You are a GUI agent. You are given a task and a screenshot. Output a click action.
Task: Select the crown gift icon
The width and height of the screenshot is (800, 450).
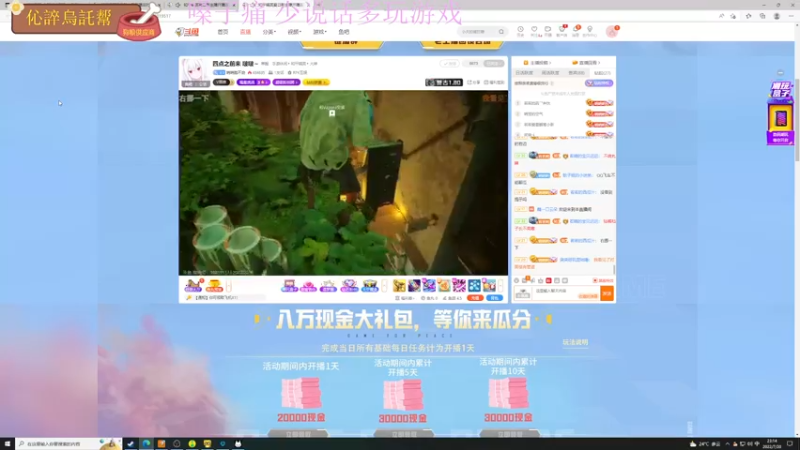coord(328,285)
